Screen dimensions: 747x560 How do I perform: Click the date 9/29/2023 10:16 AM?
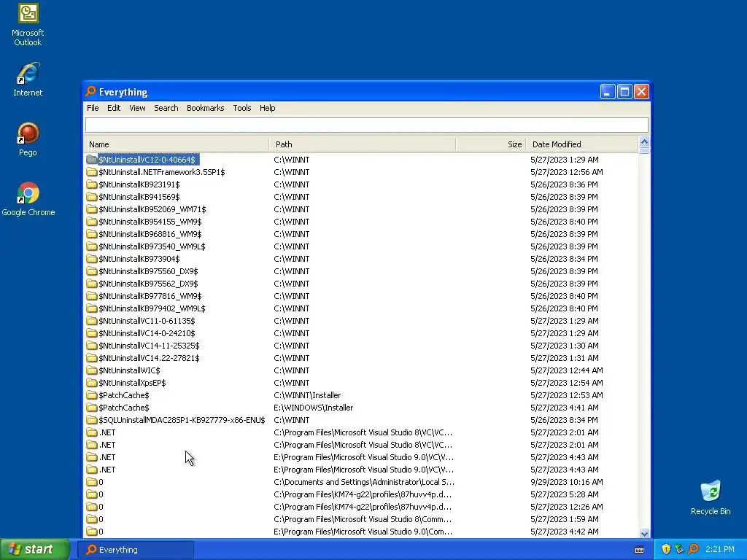566,481
